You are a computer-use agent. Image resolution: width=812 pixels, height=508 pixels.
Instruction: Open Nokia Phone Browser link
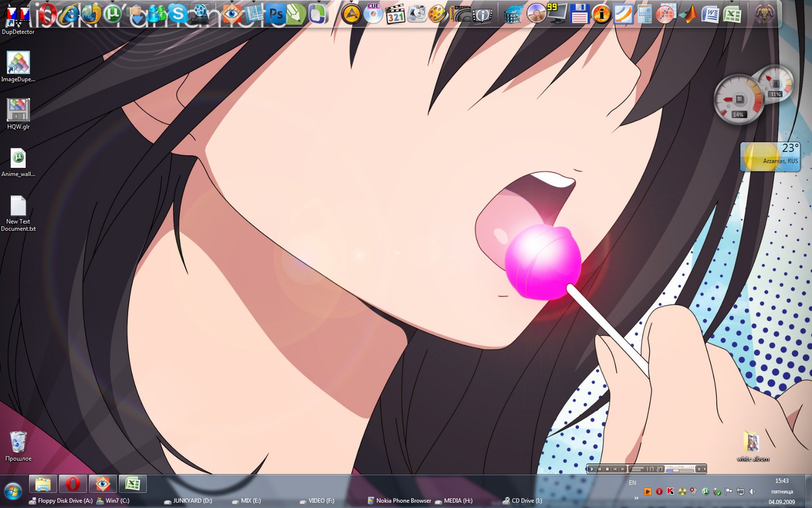coord(399,501)
